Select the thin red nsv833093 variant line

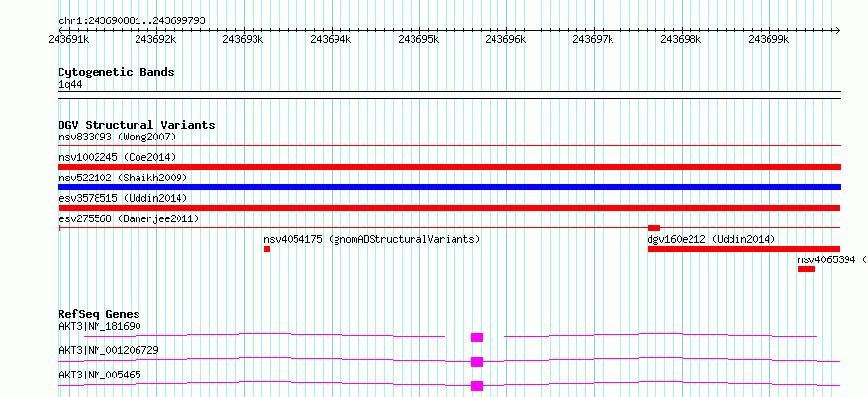tap(450, 146)
